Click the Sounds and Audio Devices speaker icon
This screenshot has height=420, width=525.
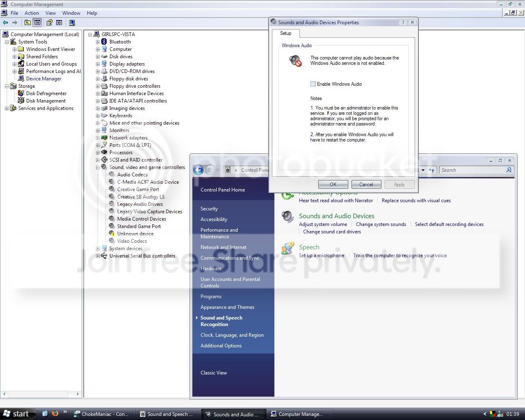[288, 217]
